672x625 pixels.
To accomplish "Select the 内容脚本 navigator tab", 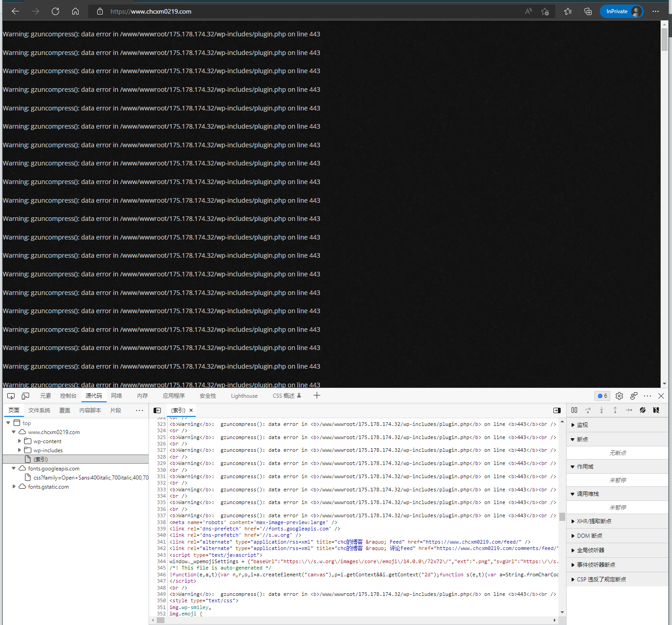I will click(x=90, y=410).
